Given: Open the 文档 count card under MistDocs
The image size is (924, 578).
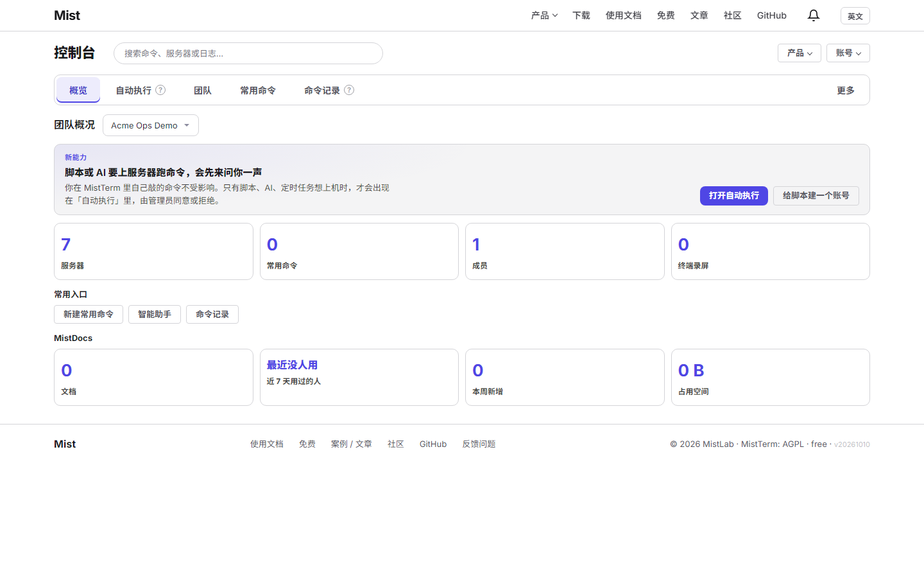Looking at the screenshot, I should [153, 378].
